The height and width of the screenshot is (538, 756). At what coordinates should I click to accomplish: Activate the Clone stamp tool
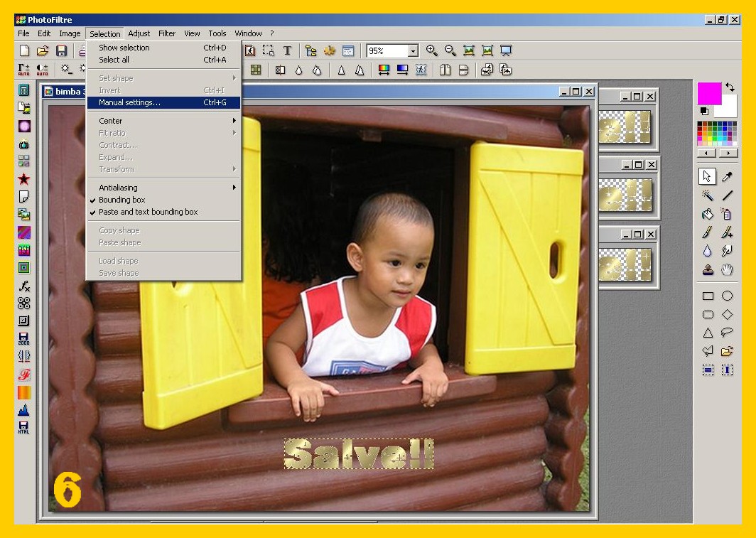pyautogui.click(x=708, y=269)
